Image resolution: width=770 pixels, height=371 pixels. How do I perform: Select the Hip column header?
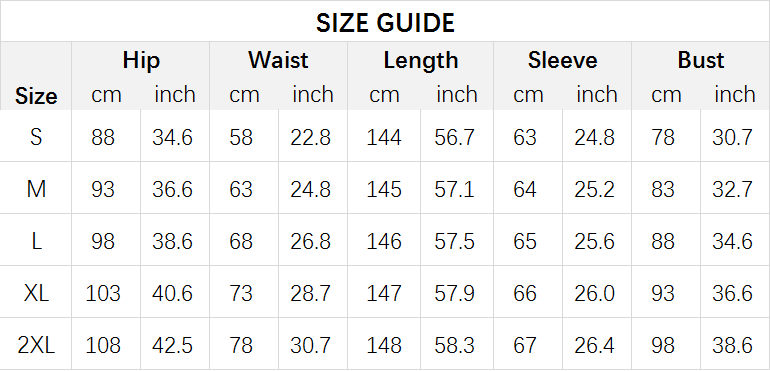click(141, 60)
